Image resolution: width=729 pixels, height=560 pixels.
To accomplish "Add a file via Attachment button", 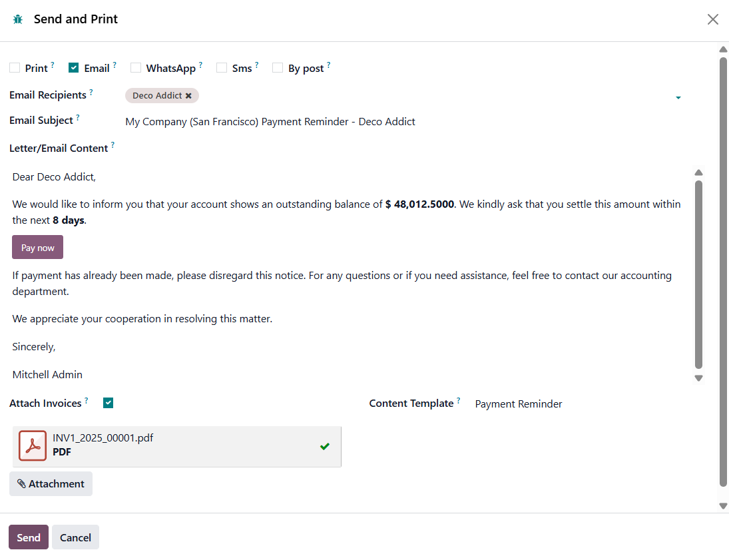I will point(51,484).
